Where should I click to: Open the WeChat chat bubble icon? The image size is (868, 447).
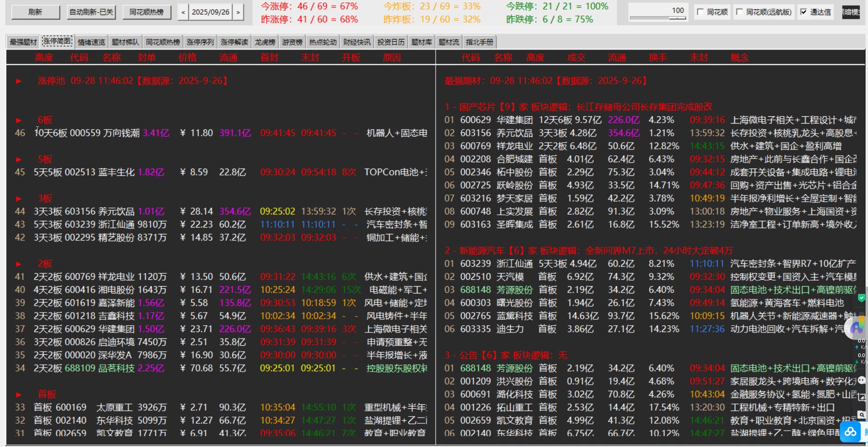tap(862, 380)
